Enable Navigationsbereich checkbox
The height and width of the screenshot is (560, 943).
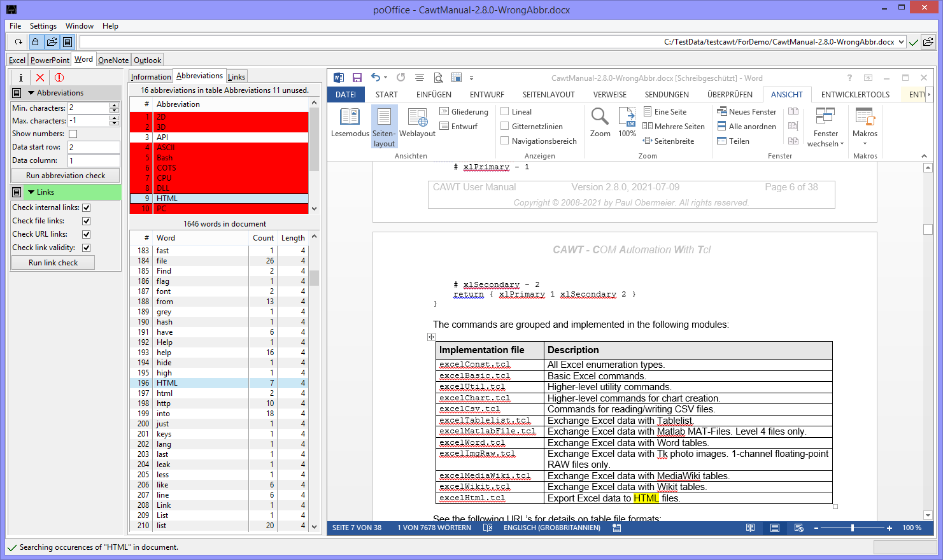click(x=505, y=141)
